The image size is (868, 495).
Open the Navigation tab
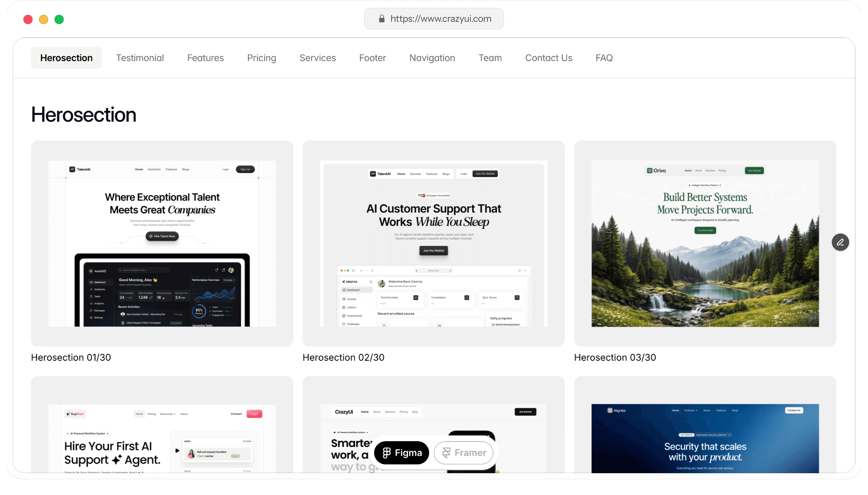pyautogui.click(x=432, y=58)
